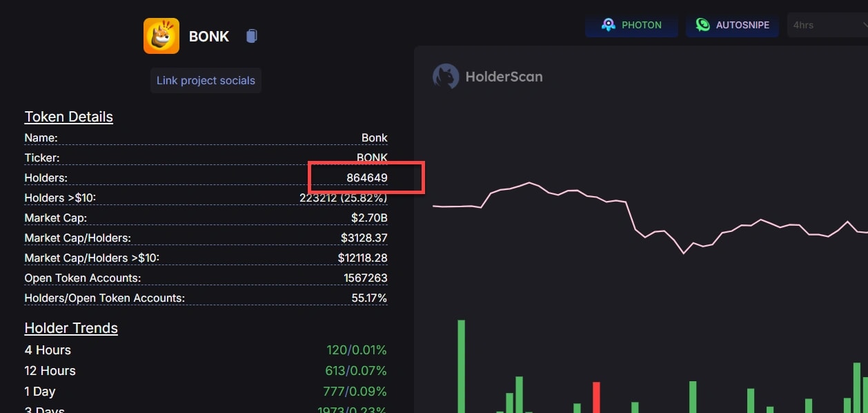Click the 12 Hours trend row label
Screen dimensions: 868x413
[50, 370]
